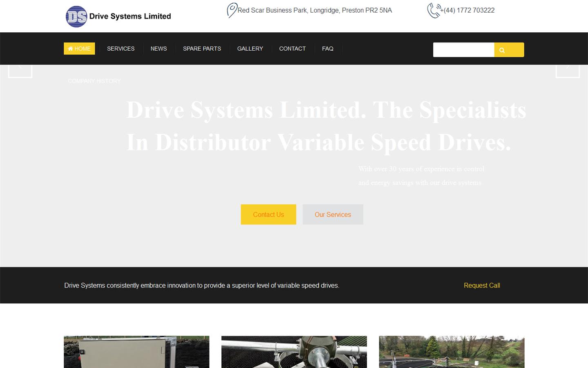Click the Red Scar Business Park address
Image resolution: width=588 pixels, height=368 pixels.
315,10
